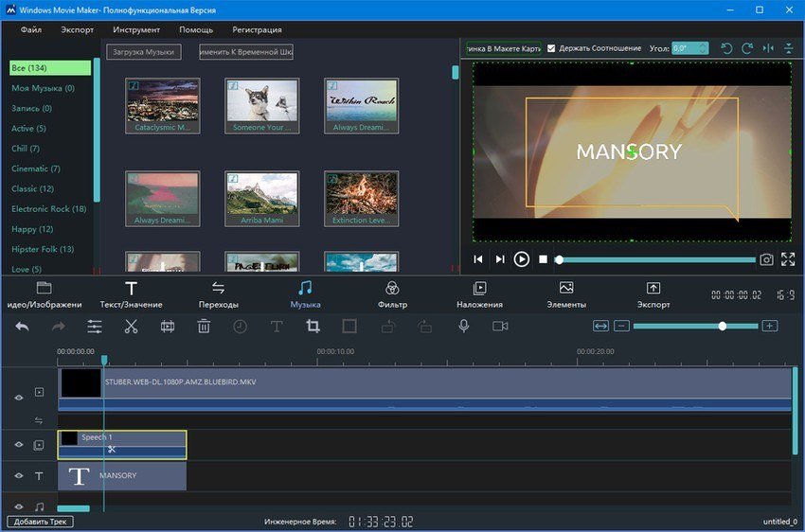Click the Загрузка Музыки button

pos(144,52)
